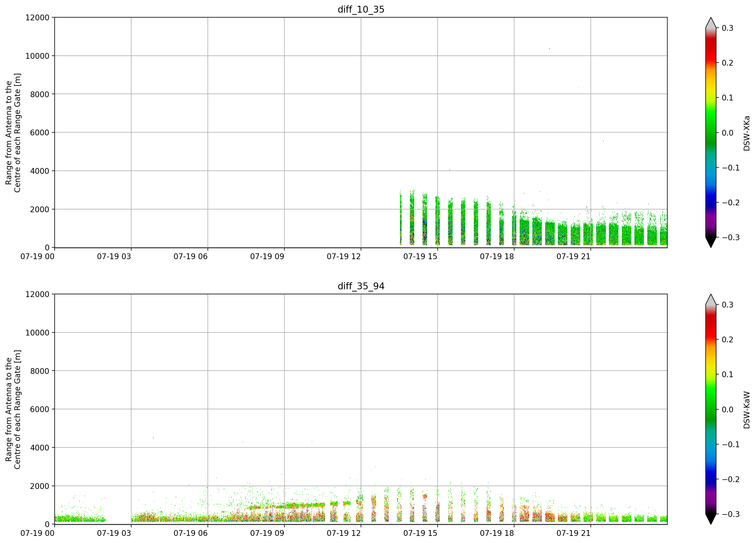Click the 8000 y-tick in diff_10_35 plot
Image resolution: width=756 pixels, height=543 pixels.
pyautogui.click(x=40, y=94)
